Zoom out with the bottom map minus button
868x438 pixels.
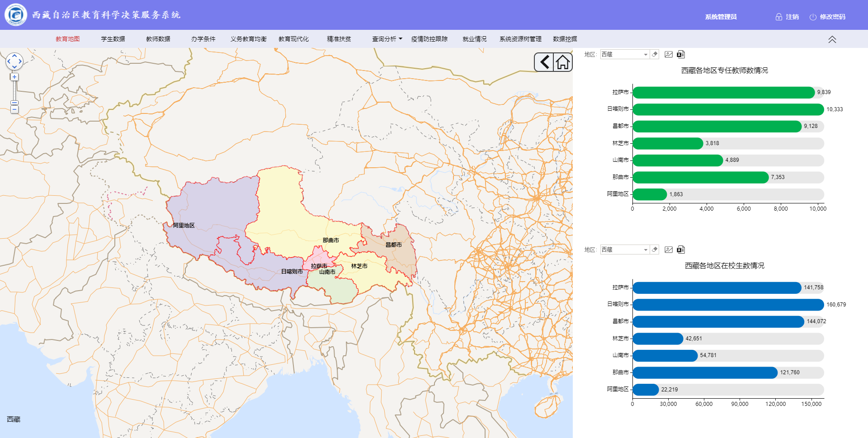click(x=14, y=110)
